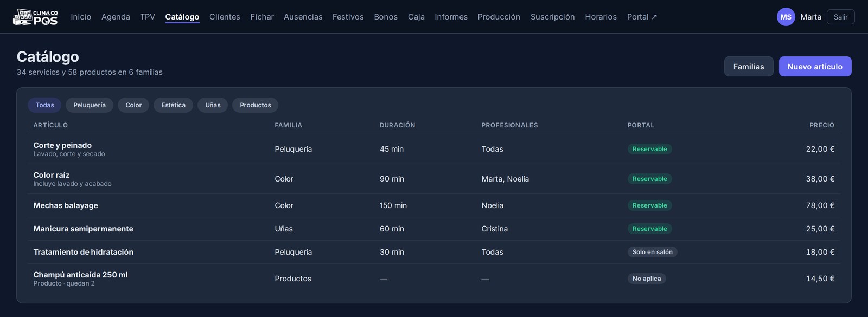Screen dimensions: 868x317
Task: Click the 150 min duration cell
Action: tap(393, 205)
